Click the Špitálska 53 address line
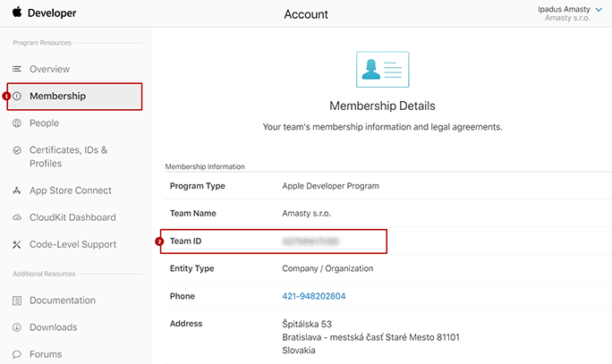612x364 pixels. coord(307,325)
